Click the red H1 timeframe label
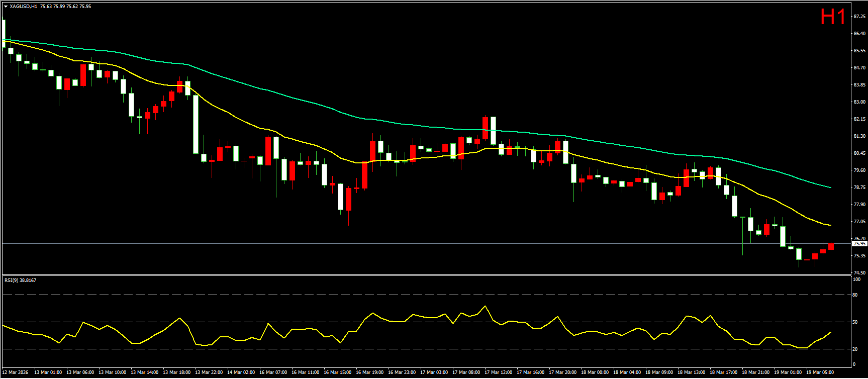This screenshot has height=379, width=868. click(x=833, y=18)
